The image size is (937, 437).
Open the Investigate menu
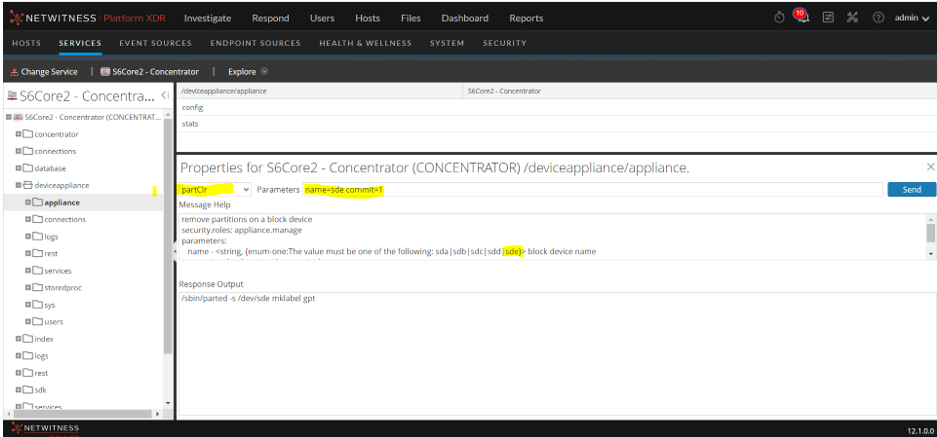pos(207,19)
